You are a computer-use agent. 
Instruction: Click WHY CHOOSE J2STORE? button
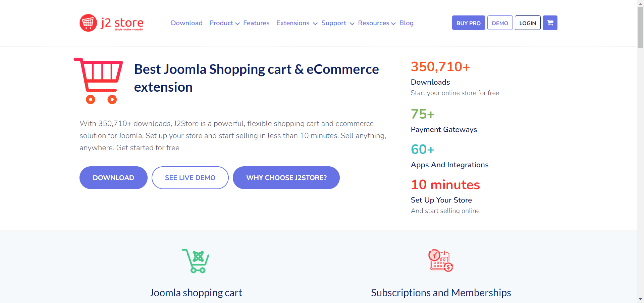(x=286, y=178)
